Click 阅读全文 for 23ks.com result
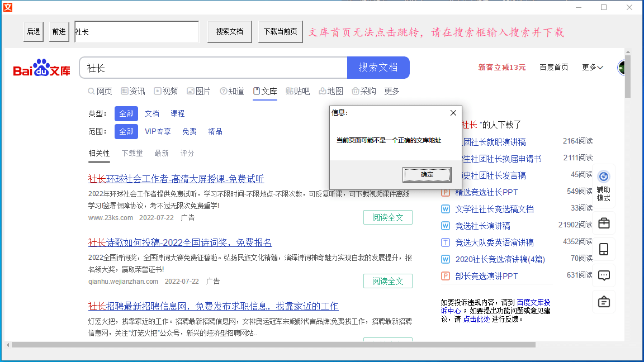The width and height of the screenshot is (644, 362). click(x=388, y=217)
